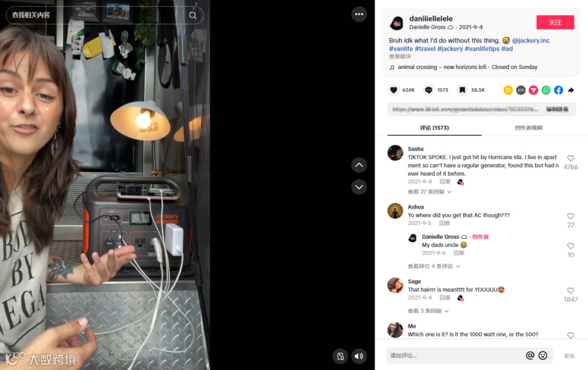
Task: Click the search magnifier icon
Action: click(193, 15)
